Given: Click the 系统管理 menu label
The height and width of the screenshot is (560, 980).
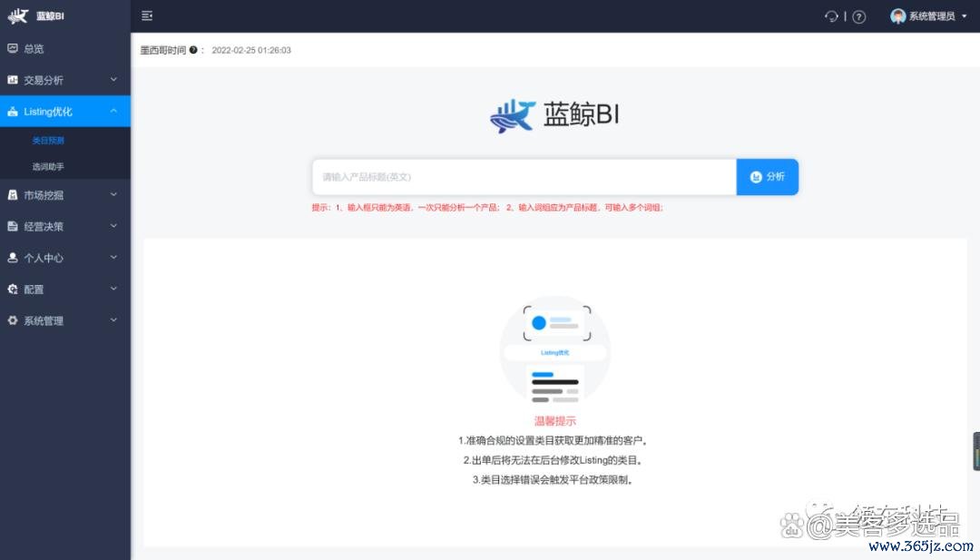Looking at the screenshot, I should click(44, 320).
